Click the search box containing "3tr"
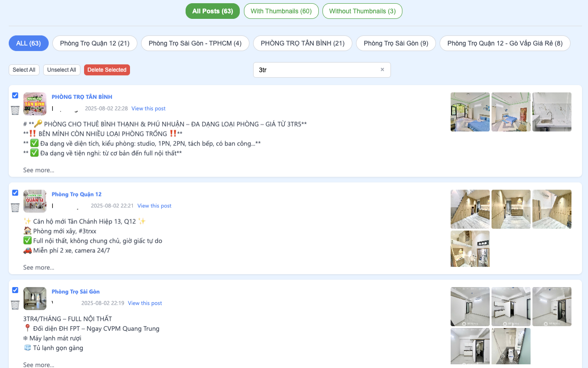Viewport: 588px width, 368px height. 317,70
